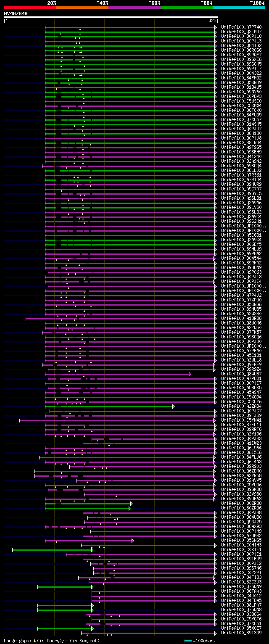Select the UniRef100_B9I339 label
Viewport: 269px width, 644px height.
241,633
